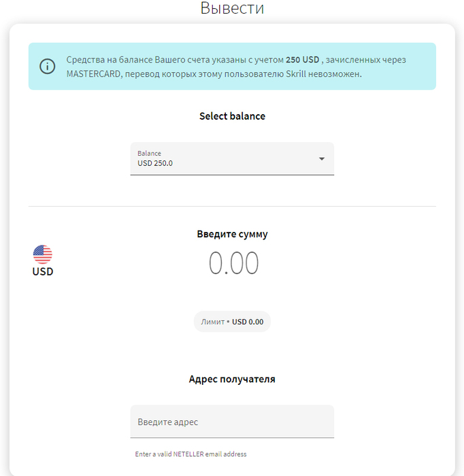Click the "Адрес получателя" heading

pos(232,379)
